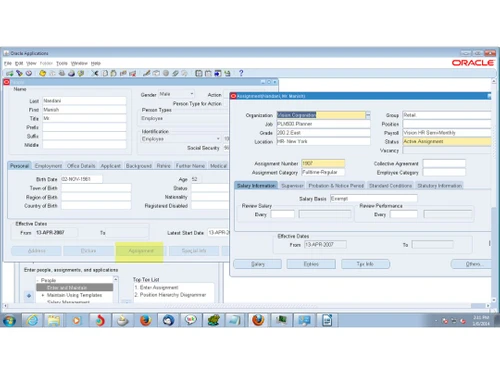This screenshot has width=500, height=375.
Task: Click the green frog taskbar icon
Action: click(213, 321)
